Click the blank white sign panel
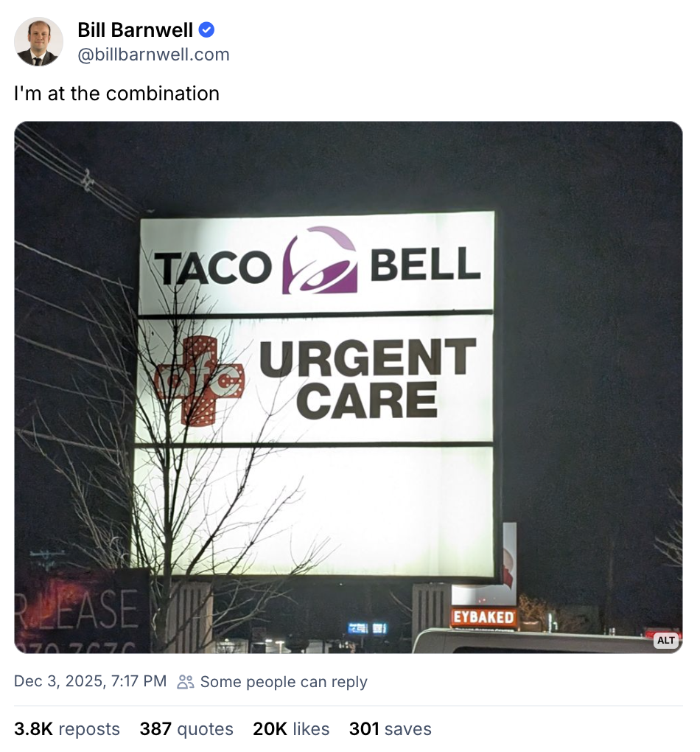The image size is (700, 752). click(314, 511)
